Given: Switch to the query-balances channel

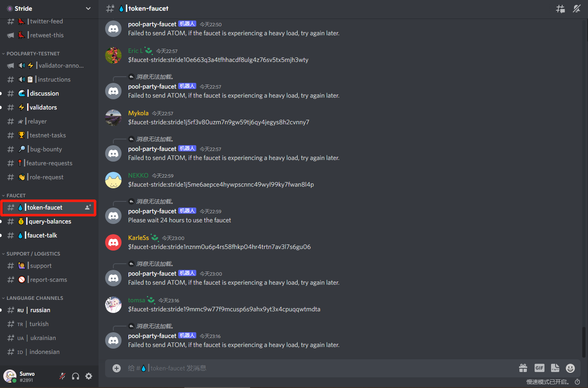Looking at the screenshot, I should pos(49,221).
